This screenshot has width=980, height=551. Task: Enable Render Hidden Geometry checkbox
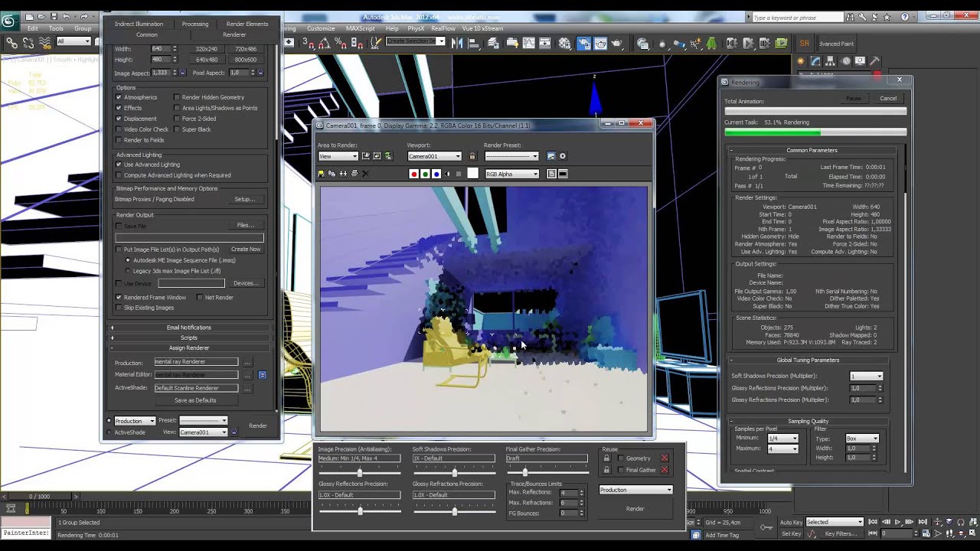click(x=177, y=97)
